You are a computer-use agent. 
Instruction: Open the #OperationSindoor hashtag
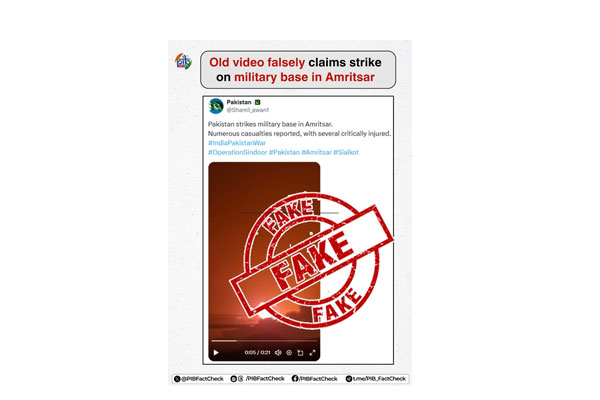point(237,152)
